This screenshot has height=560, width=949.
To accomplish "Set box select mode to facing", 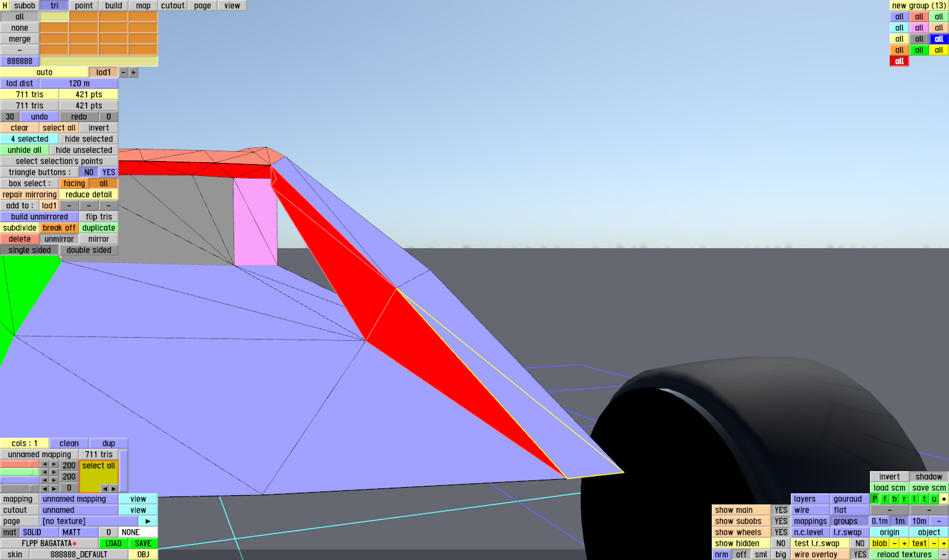I will click(x=74, y=183).
